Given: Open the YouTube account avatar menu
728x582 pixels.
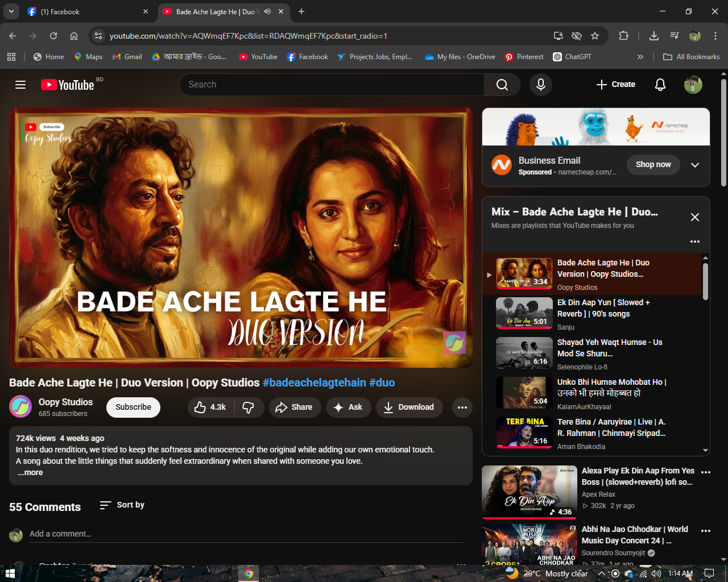Looking at the screenshot, I should [693, 85].
